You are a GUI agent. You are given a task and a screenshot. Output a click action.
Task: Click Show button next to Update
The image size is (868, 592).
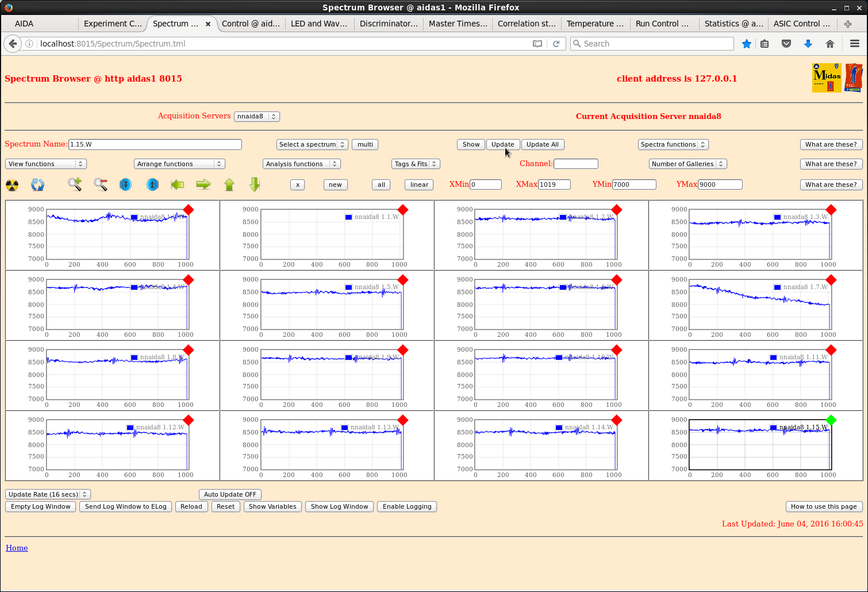(x=471, y=144)
